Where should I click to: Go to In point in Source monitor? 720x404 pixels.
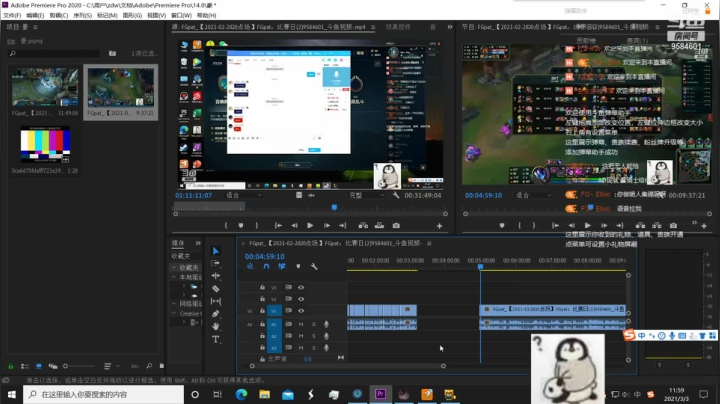pyautogui.click(x=278, y=225)
